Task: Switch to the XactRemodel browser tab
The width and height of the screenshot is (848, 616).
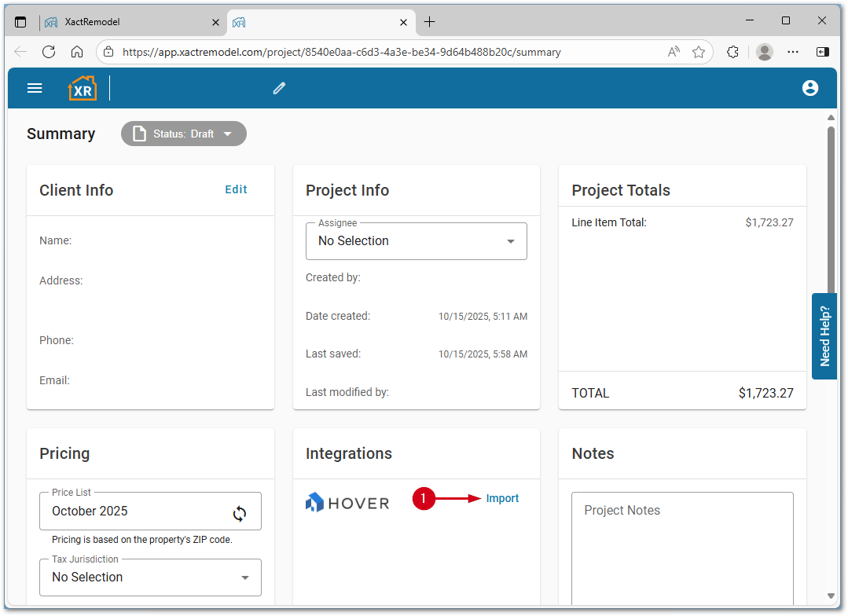Action: point(129,22)
